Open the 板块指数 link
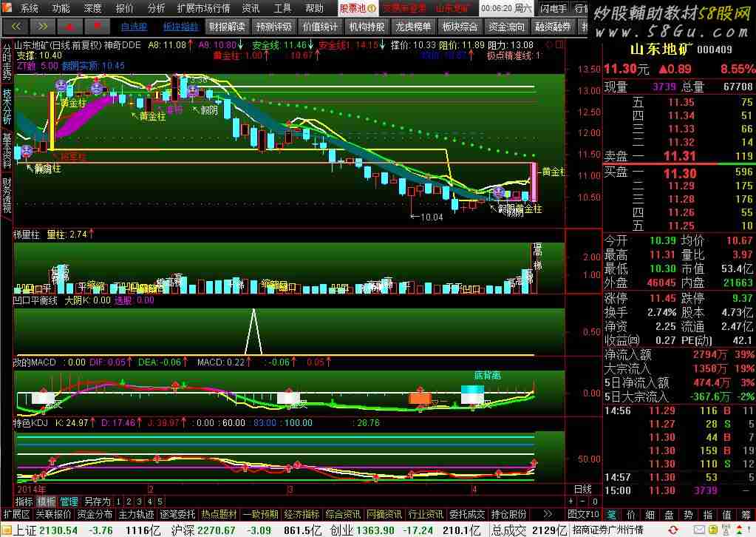Screen dimensions: 756x537 [180, 27]
